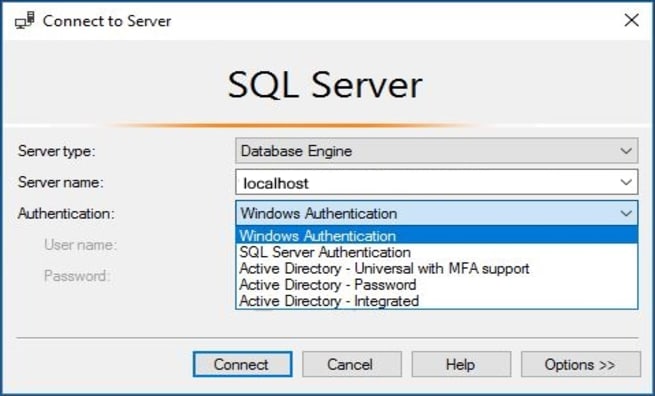Click the Connect button
655x396 pixels.
point(242,364)
